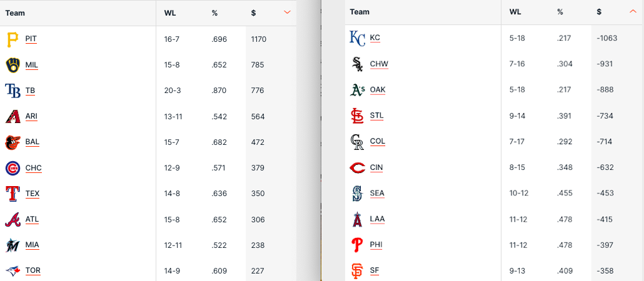
Task: Toggle ascending sort arrow in right table
Action: pos(632,12)
